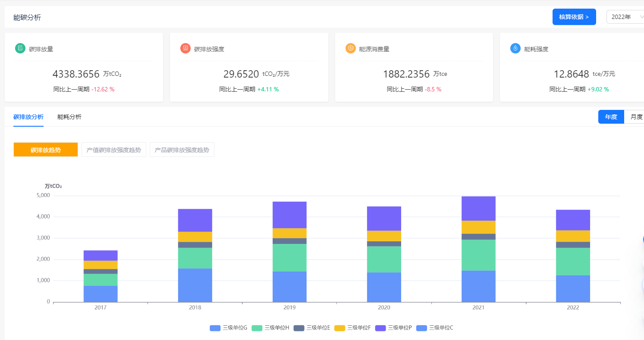Click the purple segment of the 2017 bar

[101, 256]
